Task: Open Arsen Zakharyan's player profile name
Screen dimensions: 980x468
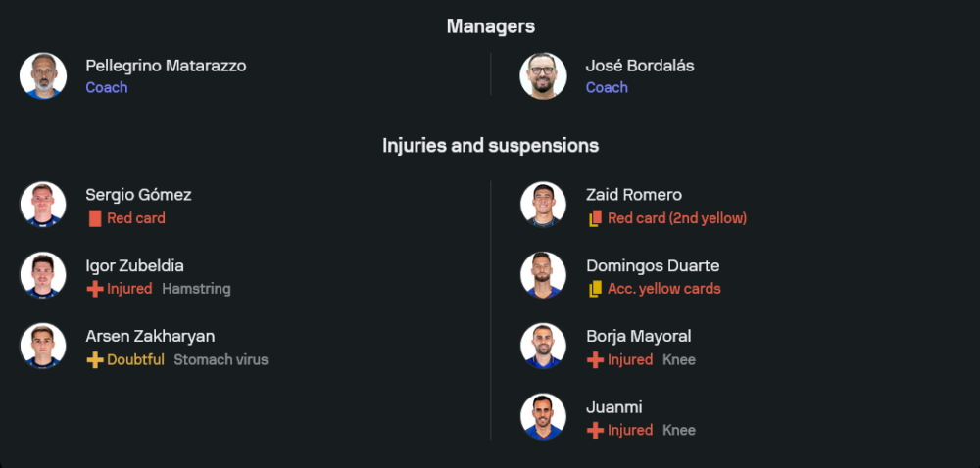Action: (150, 336)
